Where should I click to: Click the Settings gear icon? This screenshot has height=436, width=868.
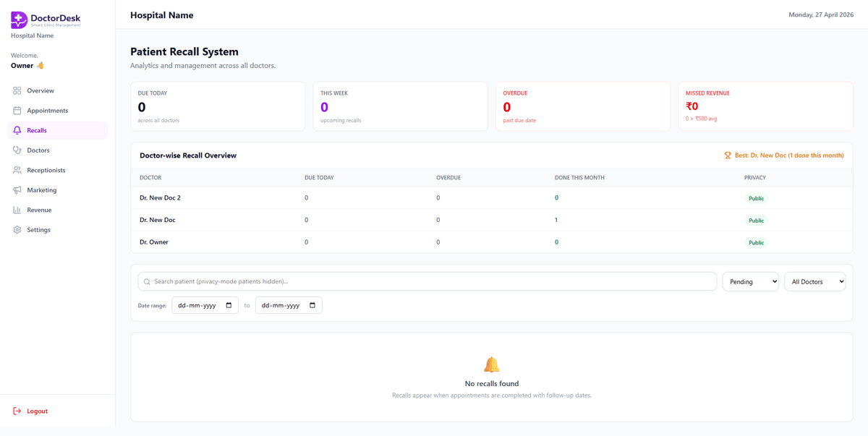coord(17,230)
